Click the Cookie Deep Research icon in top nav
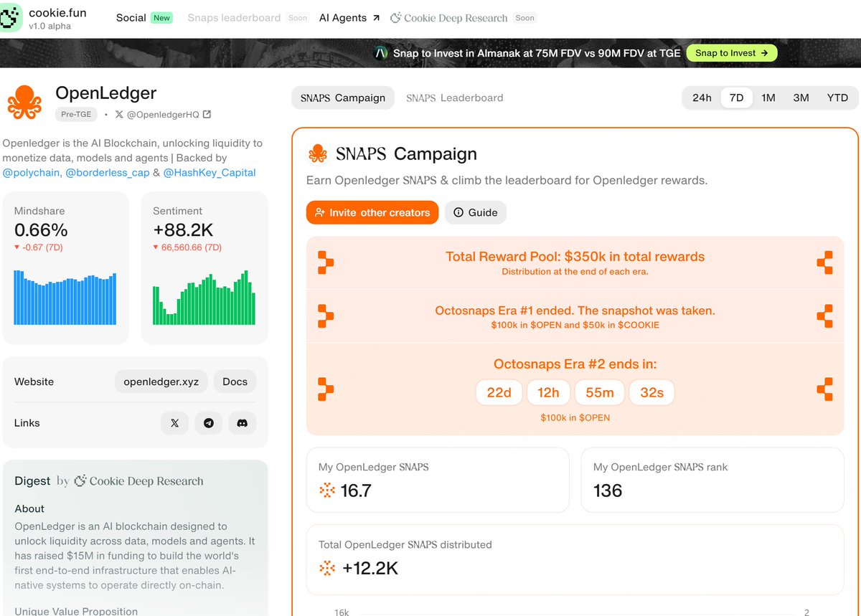 click(395, 18)
